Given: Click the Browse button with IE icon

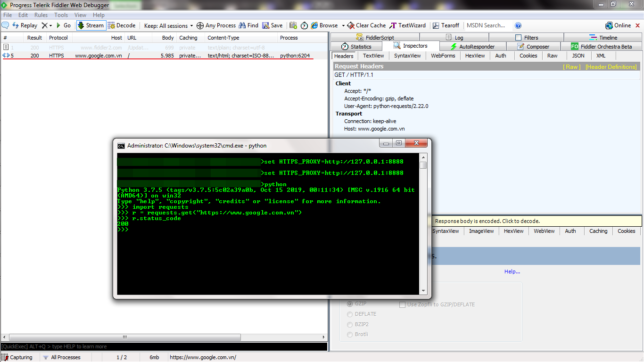Looking at the screenshot, I should [324, 25].
